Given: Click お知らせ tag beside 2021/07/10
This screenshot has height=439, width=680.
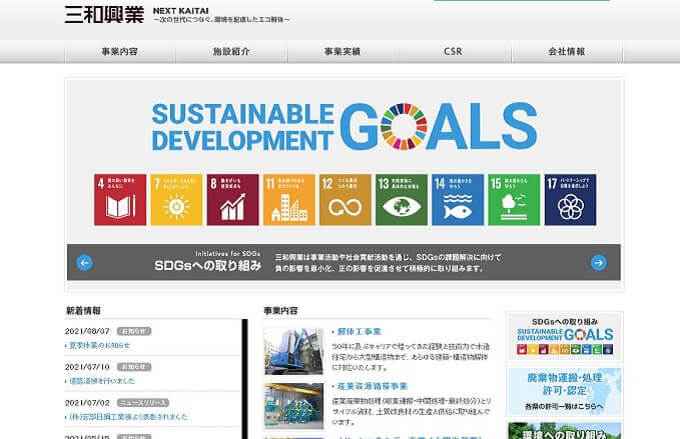Looking at the screenshot, I should [134, 367].
